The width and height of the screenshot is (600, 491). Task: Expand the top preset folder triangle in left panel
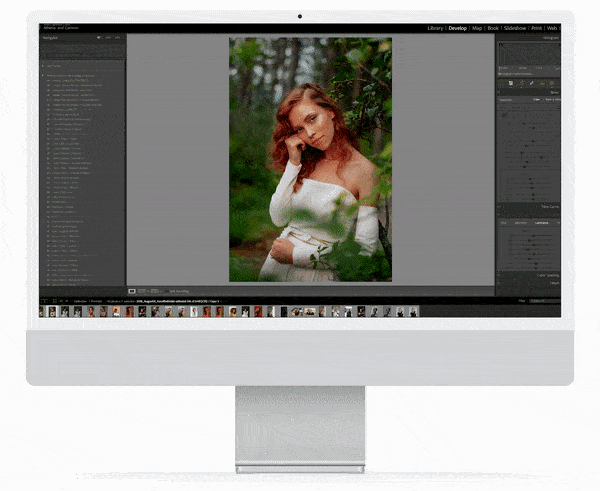coord(42,66)
